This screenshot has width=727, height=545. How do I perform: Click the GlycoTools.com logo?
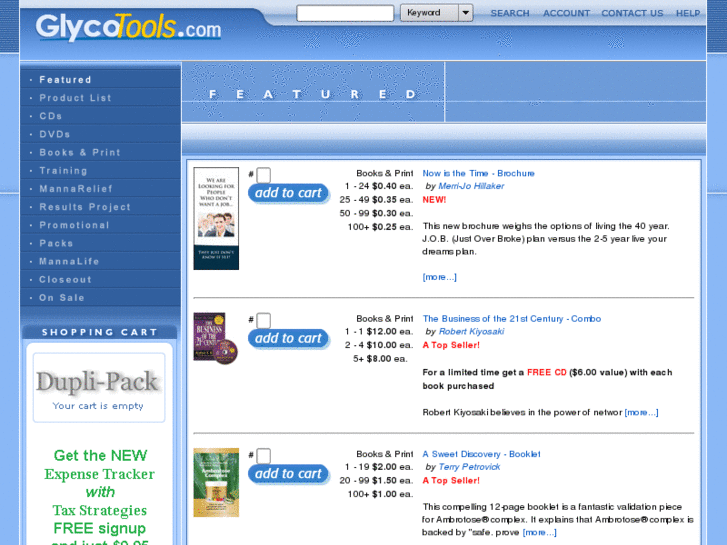(x=128, y=27)
